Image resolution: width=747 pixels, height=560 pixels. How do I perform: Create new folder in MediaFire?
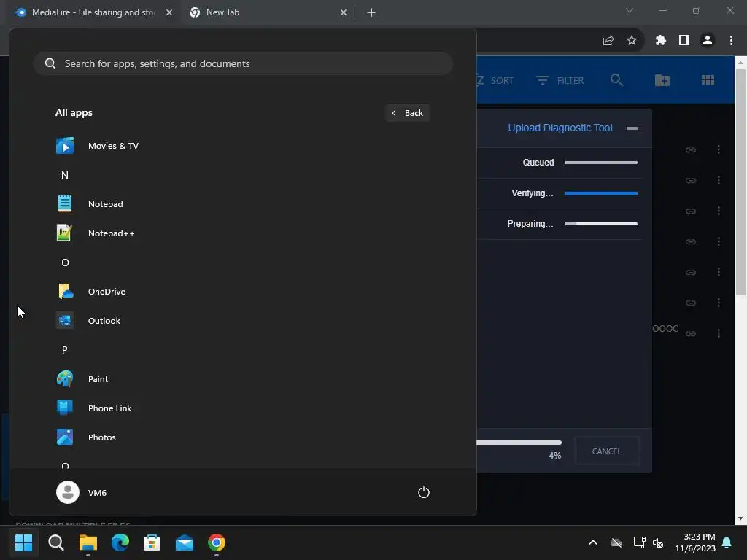coord(662,80)
